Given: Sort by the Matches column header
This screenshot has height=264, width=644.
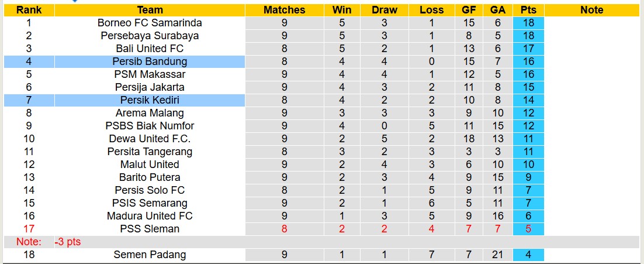Looking at the screenshot, I should click(x=284, y=10).
